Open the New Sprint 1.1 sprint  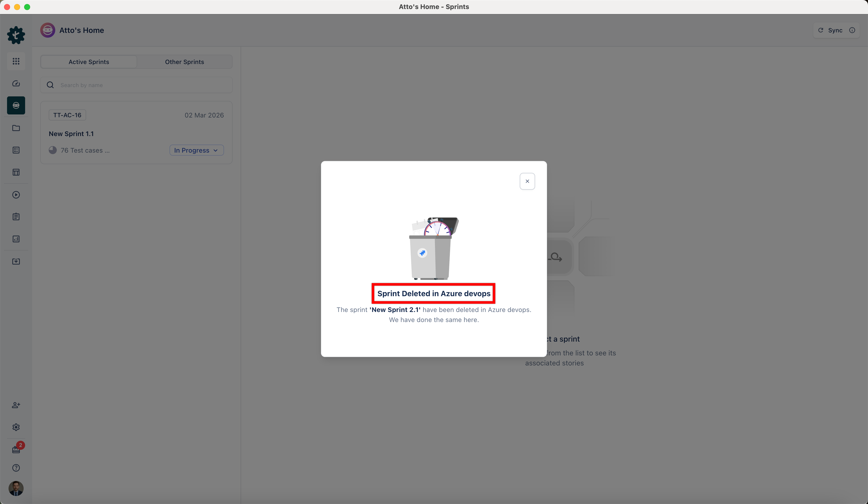pyautogui.click(x=71, y=134)
